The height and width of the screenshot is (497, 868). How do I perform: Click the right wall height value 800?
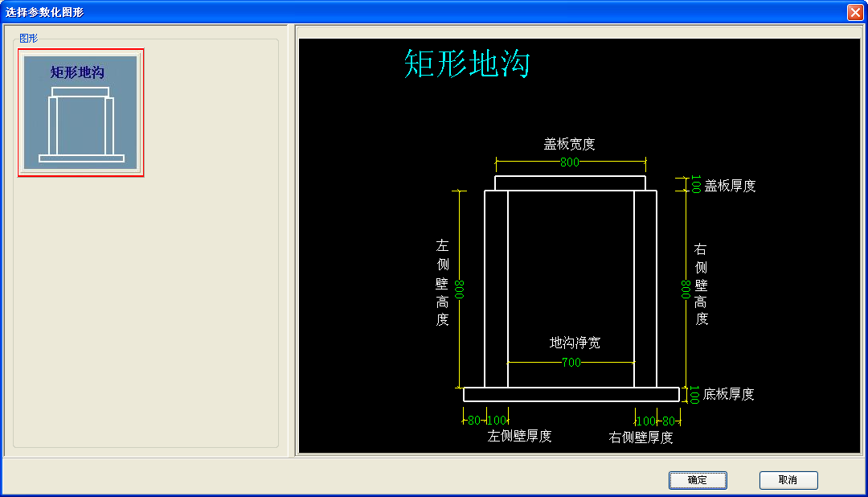point(686,290)
